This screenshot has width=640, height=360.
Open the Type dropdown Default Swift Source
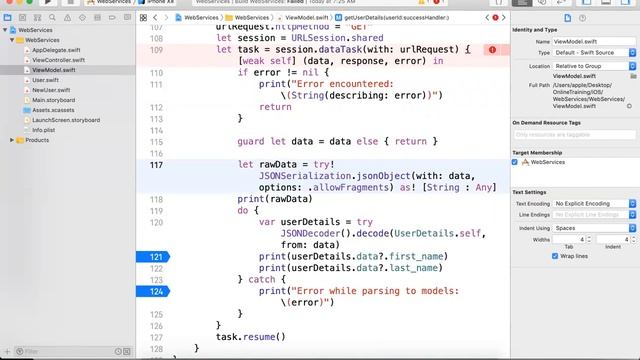point(594,53)
